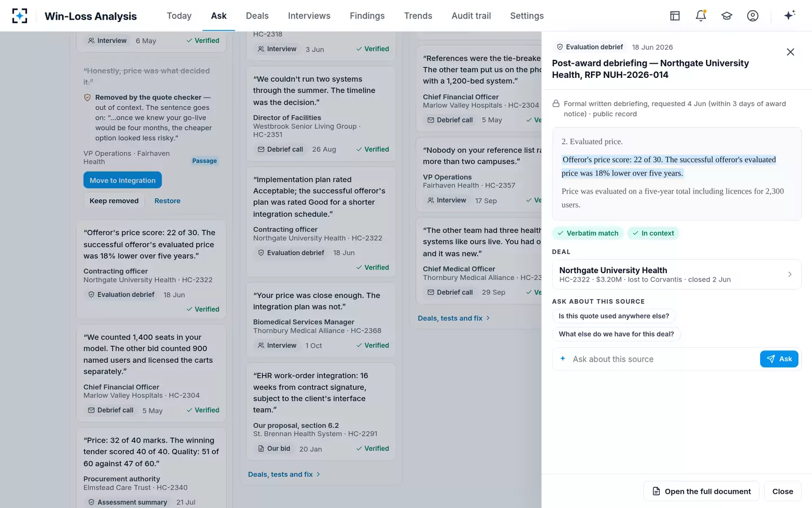Screen dimensions: 812x508
Task: Choose 'What else do we have for this deal?'
Action: 616,334
